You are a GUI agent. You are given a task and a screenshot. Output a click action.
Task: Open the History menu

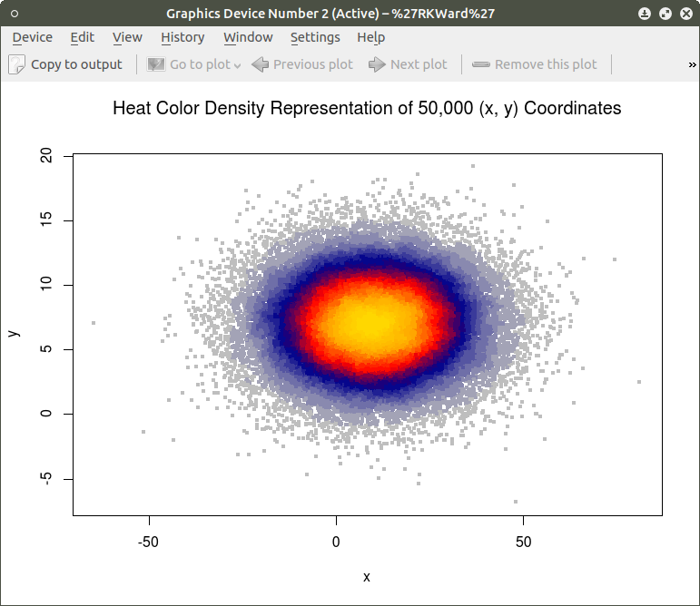[182, 37]
